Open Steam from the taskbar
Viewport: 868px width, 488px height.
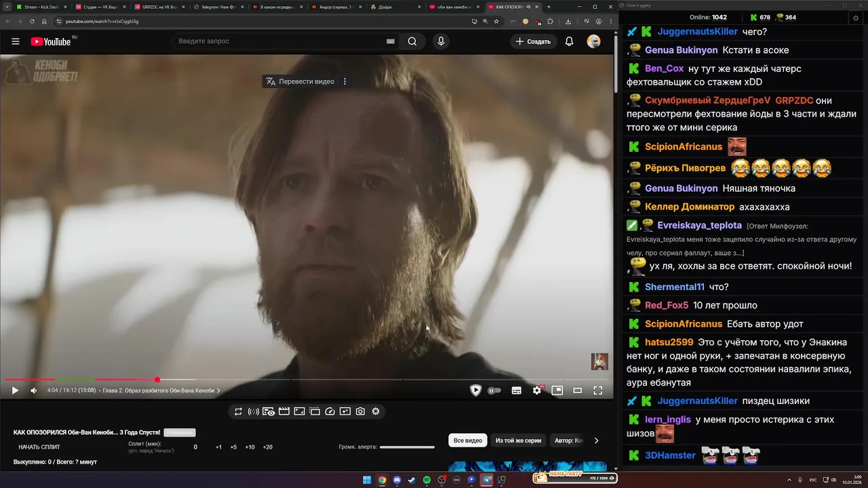pos(412,480)
